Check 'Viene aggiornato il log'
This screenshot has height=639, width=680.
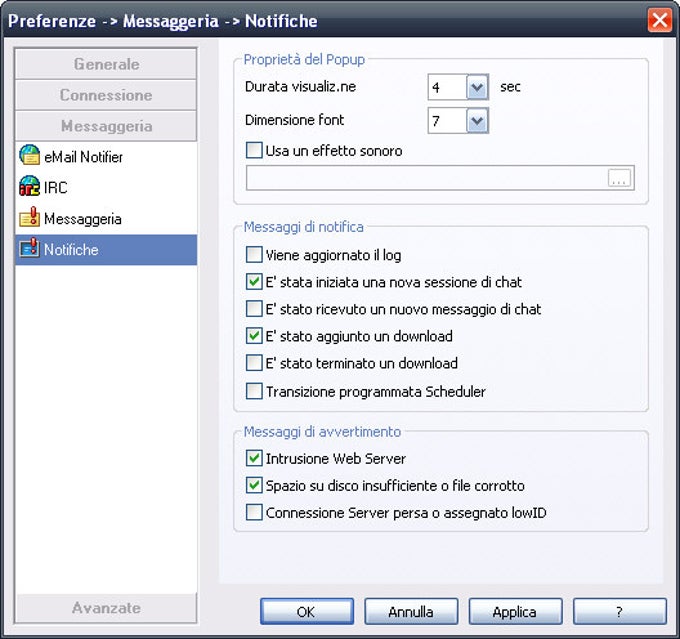click(x=254, y=255)
